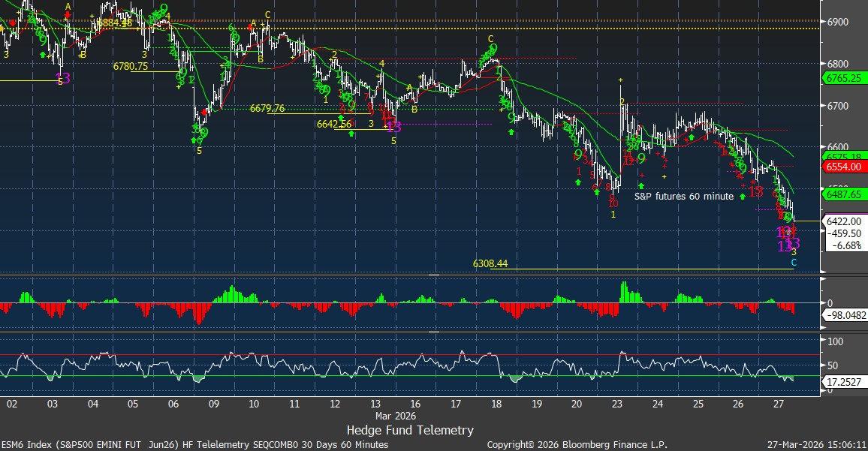
Task: Click the 6679.76 level label
Action: (x=267, y=108)
